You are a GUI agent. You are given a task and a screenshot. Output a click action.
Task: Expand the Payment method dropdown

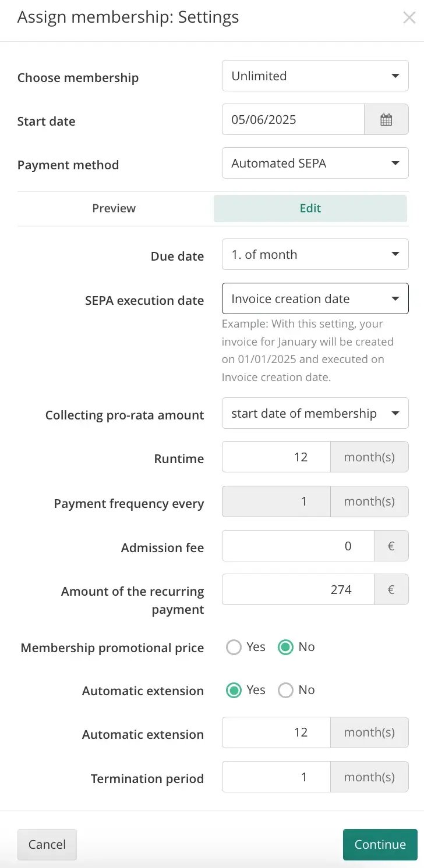(x=315, y=163)
